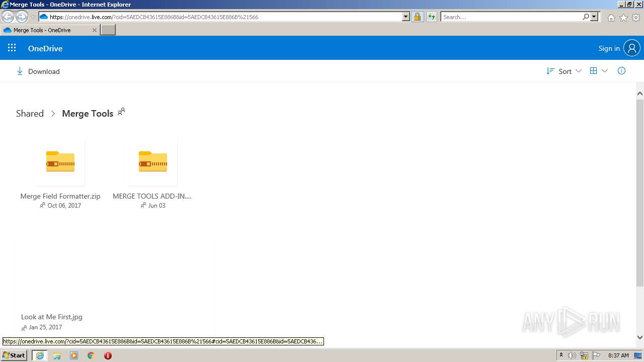Screen dimensions: 644x362
Task: Open the Merge Field Formatter.zip folder icon
Action: [60, 161]
